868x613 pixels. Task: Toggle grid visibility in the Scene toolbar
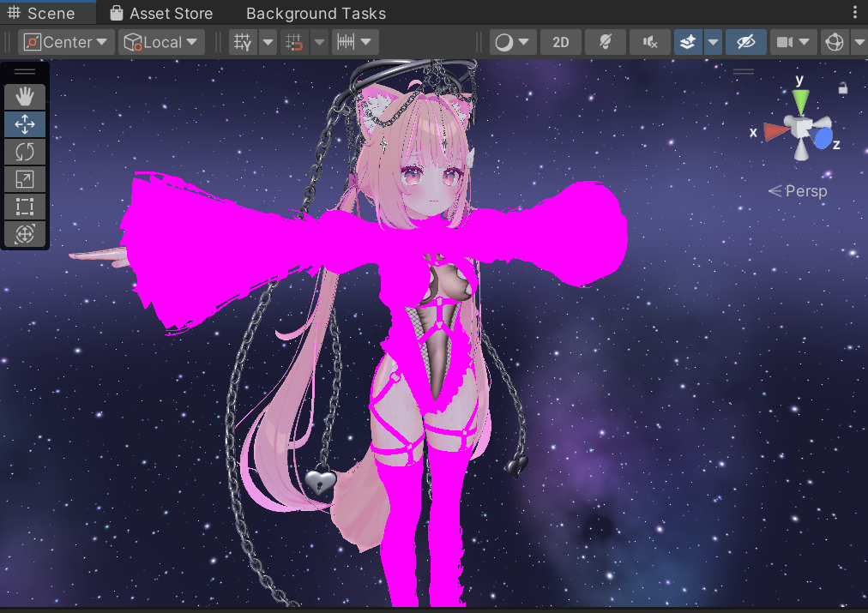coord(243,42)
